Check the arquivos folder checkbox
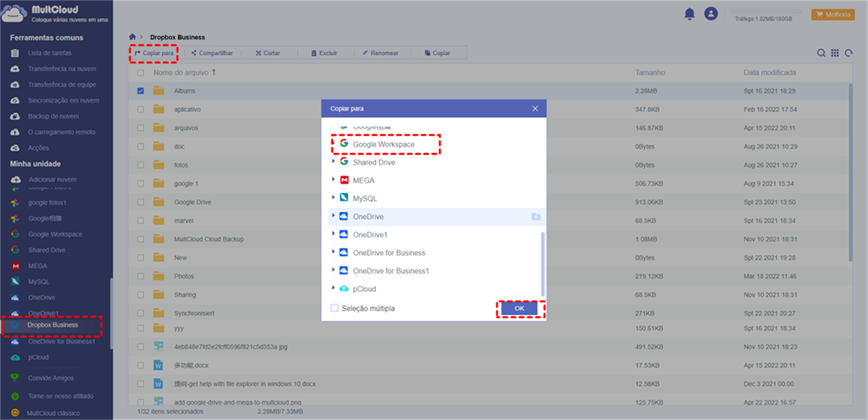 tap(140, 128)
